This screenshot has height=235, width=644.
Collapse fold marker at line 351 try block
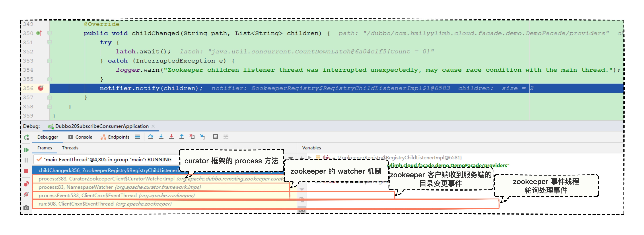(x=49, y=42)
